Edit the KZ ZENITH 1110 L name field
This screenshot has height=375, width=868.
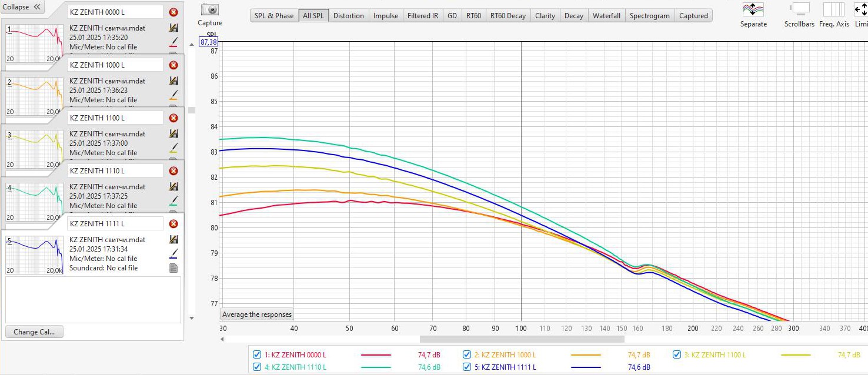tap(115, 170)
